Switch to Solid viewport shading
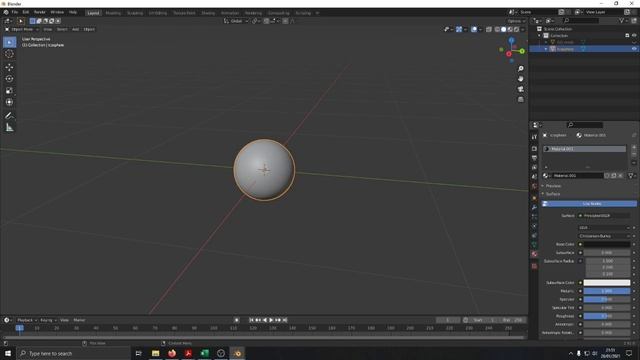The width and height of the screenshot is (640, 360). click(x=503, y=29)
